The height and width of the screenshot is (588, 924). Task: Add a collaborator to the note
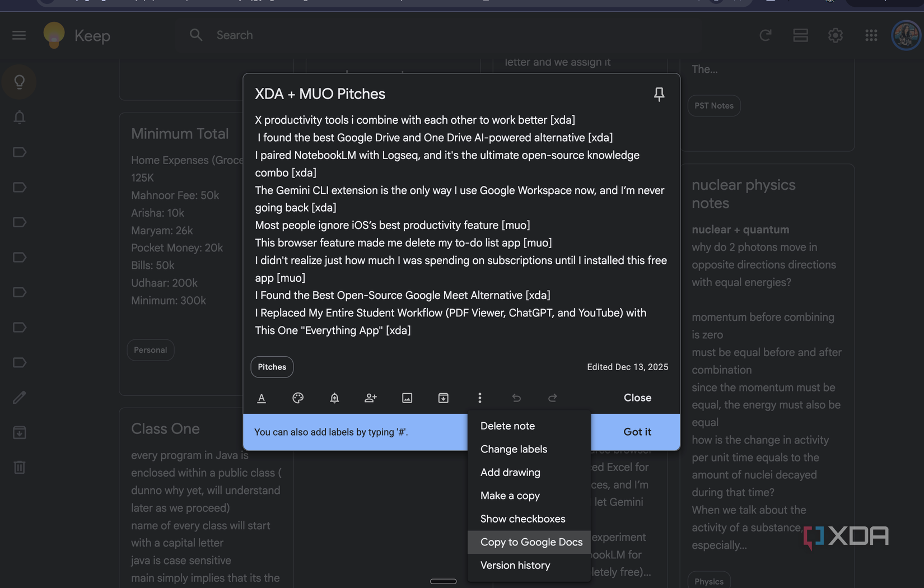(x=371, y=398)
